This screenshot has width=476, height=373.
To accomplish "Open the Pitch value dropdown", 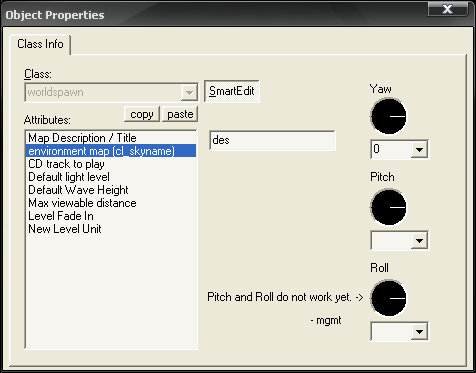I will pos(419,240).
